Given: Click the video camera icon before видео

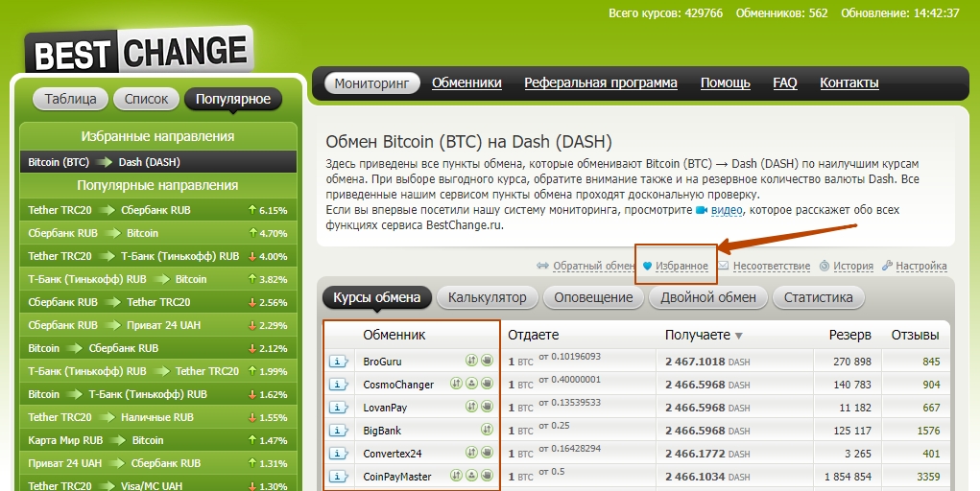Looking at the screenshot, I should [702, 211].
